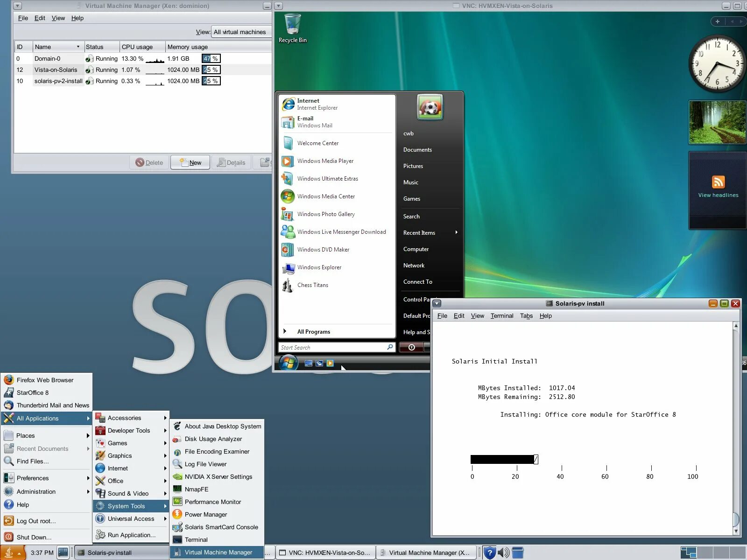Open Terminal menu in Solaris-pv install window

(502, 315)
